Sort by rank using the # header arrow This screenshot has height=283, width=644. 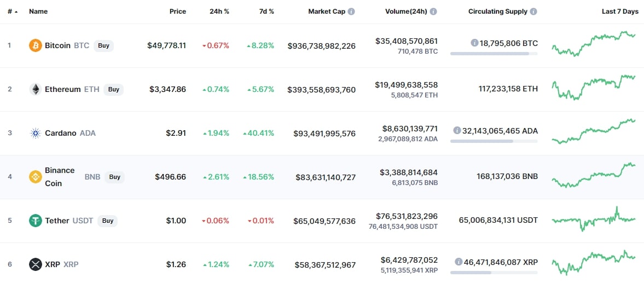tap(16, 12)
